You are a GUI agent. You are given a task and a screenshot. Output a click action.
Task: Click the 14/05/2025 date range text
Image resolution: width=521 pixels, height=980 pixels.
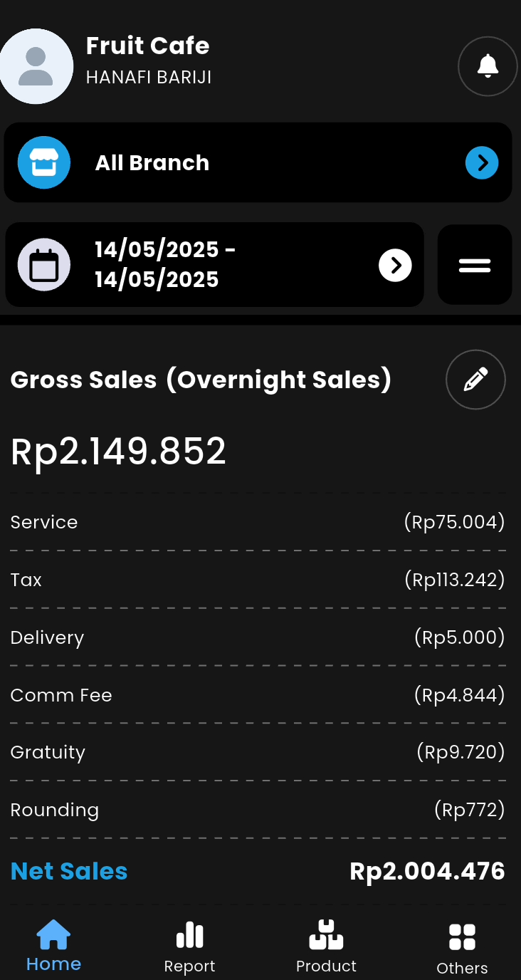(165, 264)
